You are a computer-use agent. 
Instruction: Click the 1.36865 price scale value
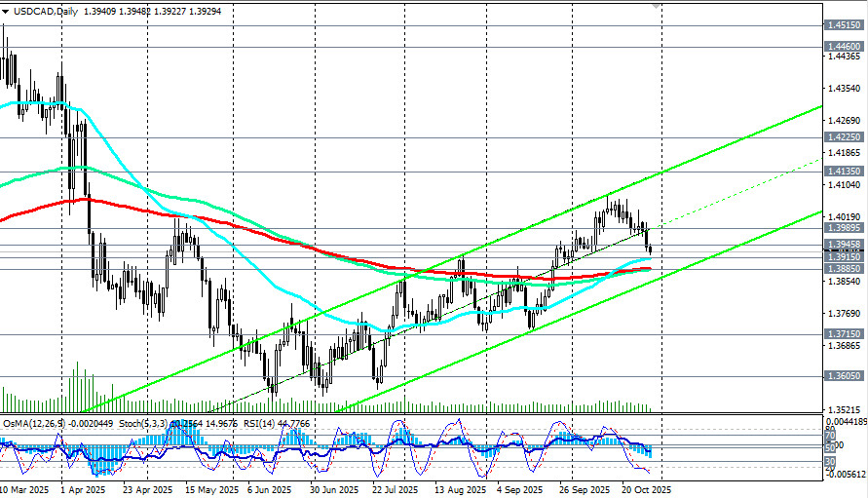845,346
